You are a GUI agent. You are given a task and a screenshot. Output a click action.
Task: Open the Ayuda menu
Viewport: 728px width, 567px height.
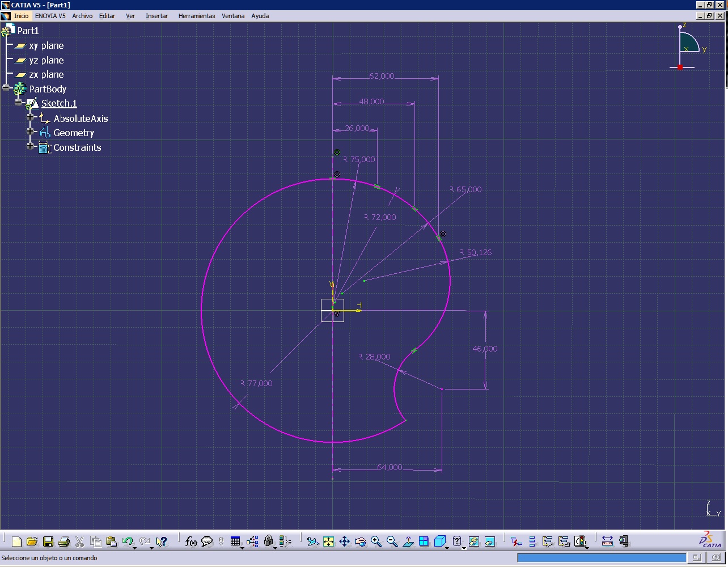260,16
